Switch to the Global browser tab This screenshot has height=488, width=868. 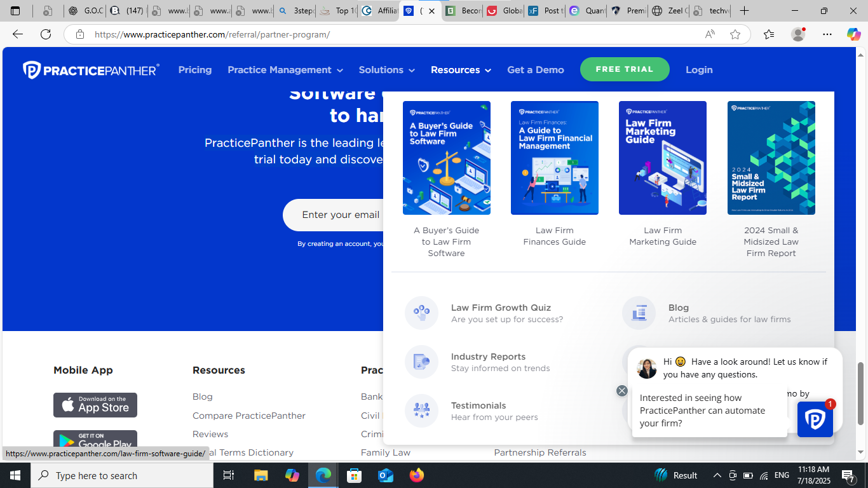pyautogui.click(x=504, y=11)
